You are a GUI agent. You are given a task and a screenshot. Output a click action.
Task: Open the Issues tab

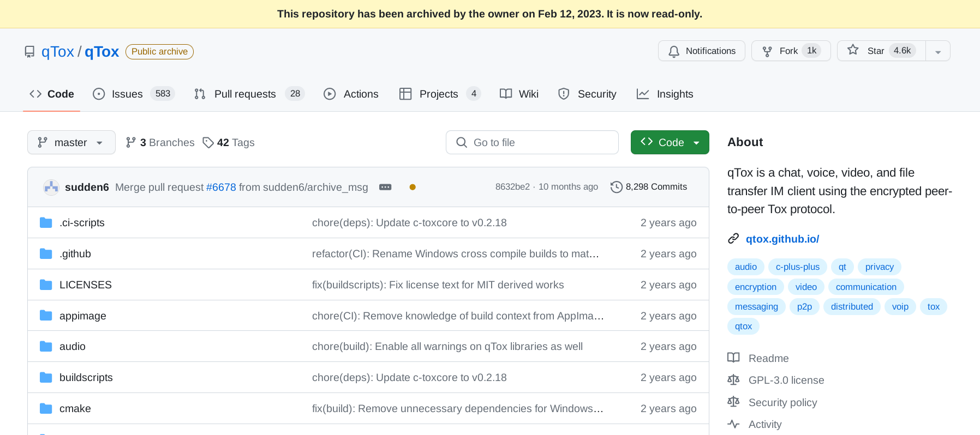(x=134, y=94)
